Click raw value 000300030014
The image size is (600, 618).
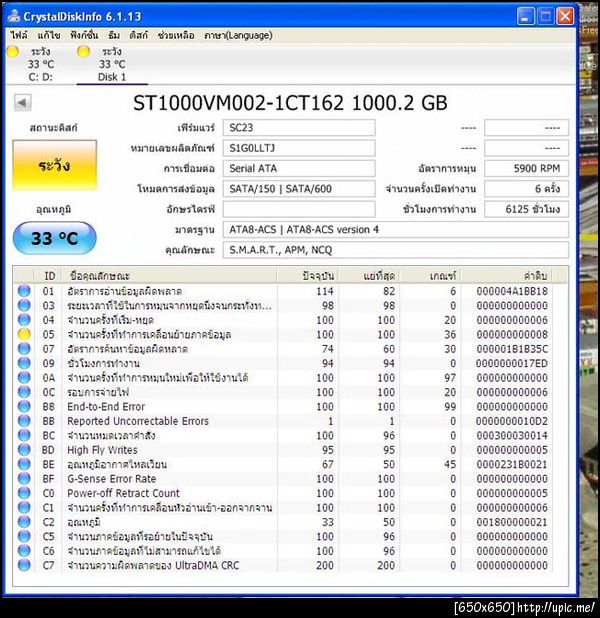pyautogui.click(x=512, y=436)
